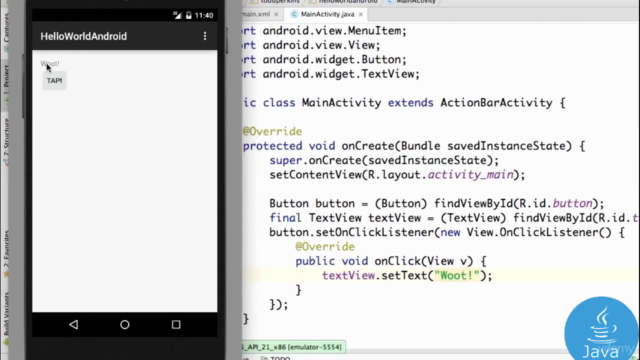640x360 pixels.
Task: Open the emulator app overflow menu
Action: pos(205,36)
